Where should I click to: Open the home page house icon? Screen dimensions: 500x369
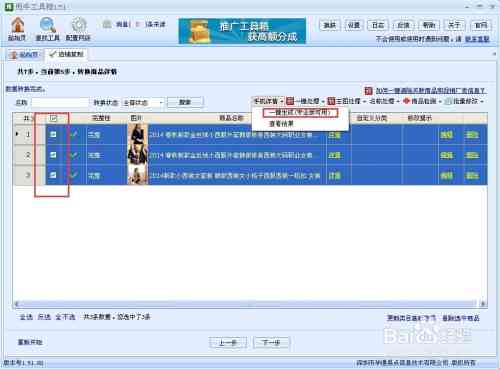(x=17, y=25)
